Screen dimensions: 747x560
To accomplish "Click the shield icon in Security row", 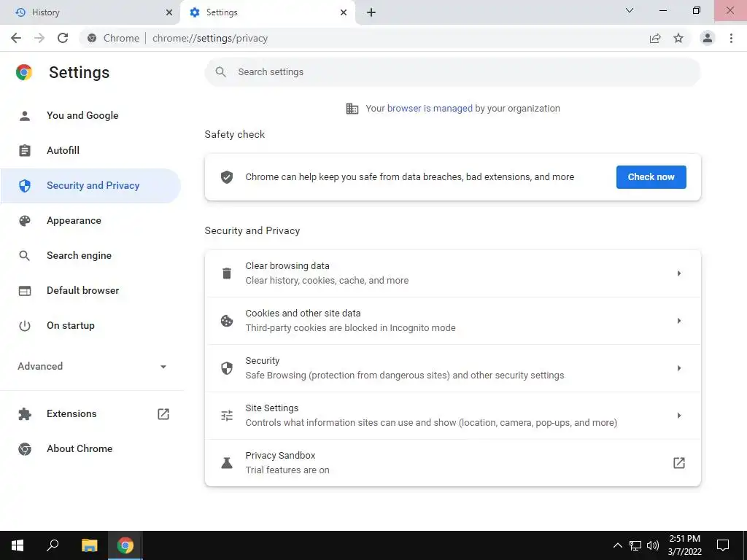I will click(227, 368).
